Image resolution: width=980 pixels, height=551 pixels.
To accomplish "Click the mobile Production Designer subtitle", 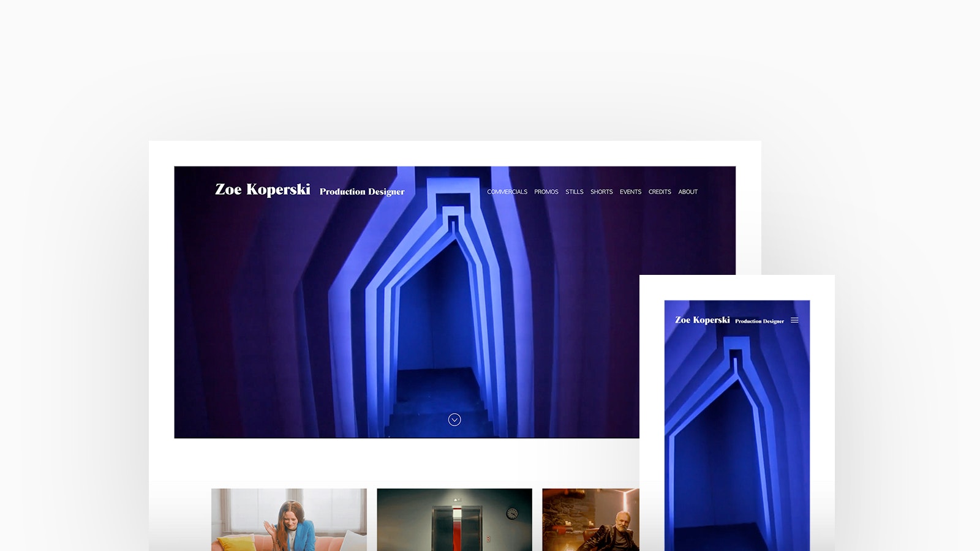I will pos(759,321).
